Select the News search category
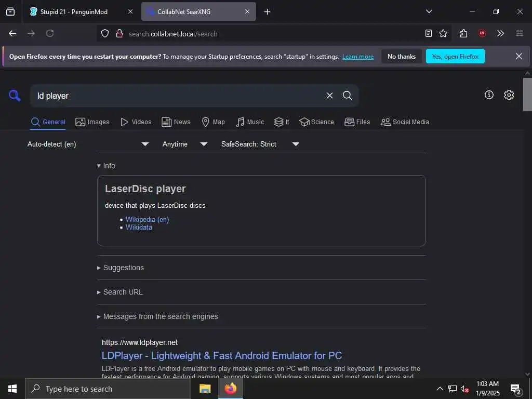This screenshot has height=399, width=532. [176, 122]
